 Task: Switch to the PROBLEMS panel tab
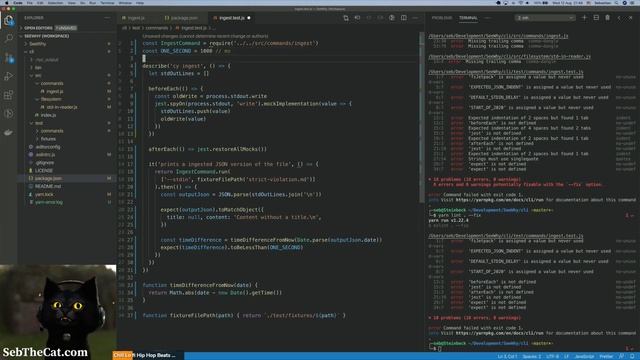[442, 18]
